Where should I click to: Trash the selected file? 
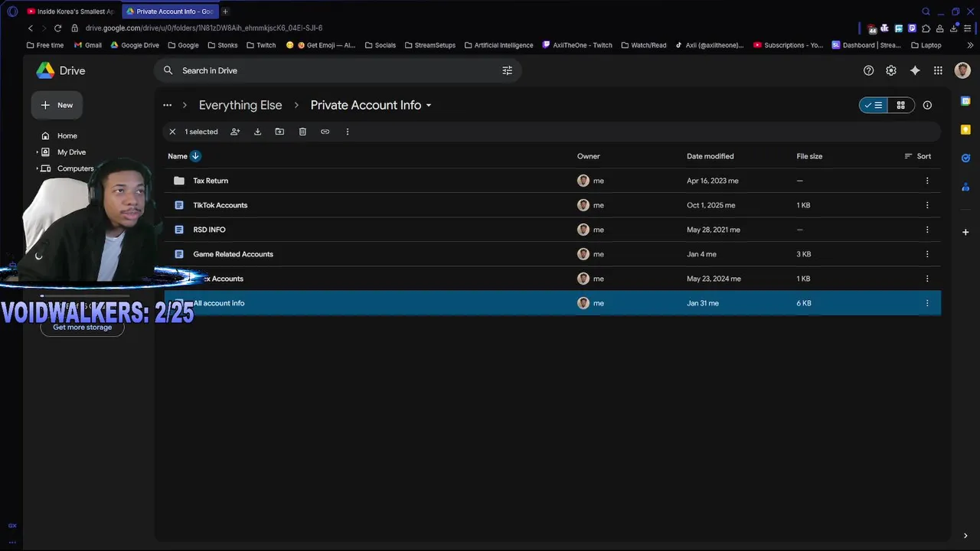point(302,132)
